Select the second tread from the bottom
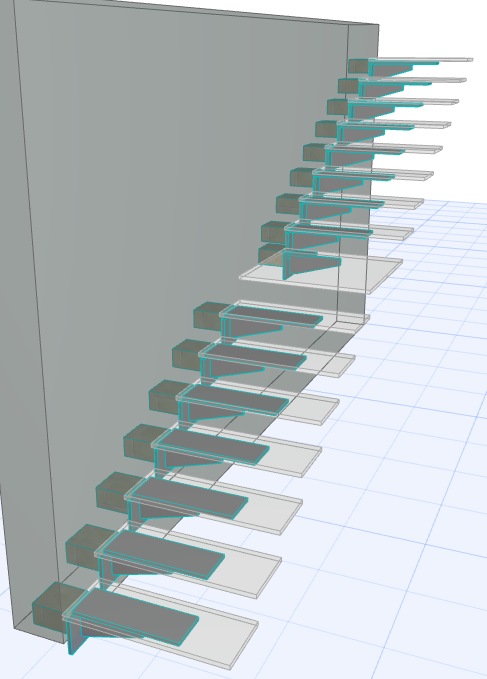The image size is (487, 679). 164,554
